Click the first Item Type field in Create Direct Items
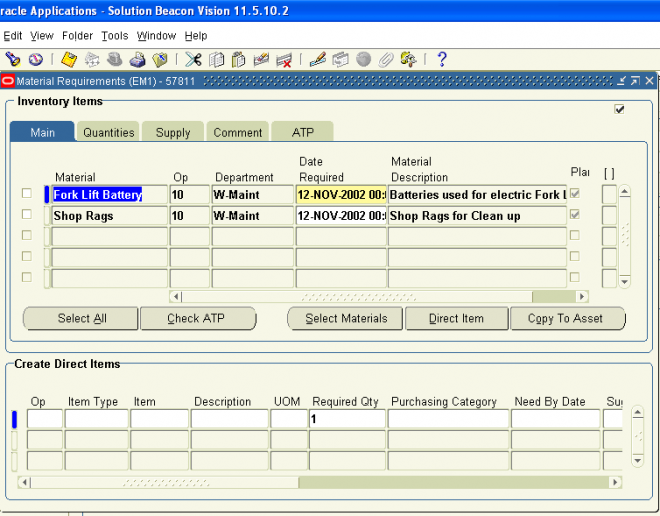The height and width of the screenshot is (516, 660). (x=97, y=419)
